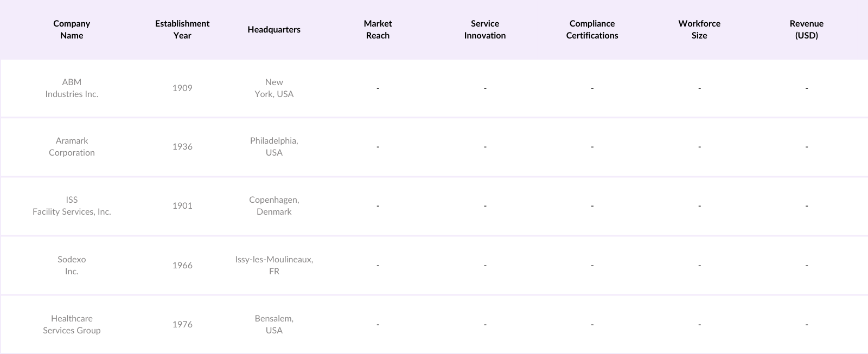Select the Philadelphia, USA headquarters cell
The width and height of the screenshot is (868, 354).
point(274,146)
